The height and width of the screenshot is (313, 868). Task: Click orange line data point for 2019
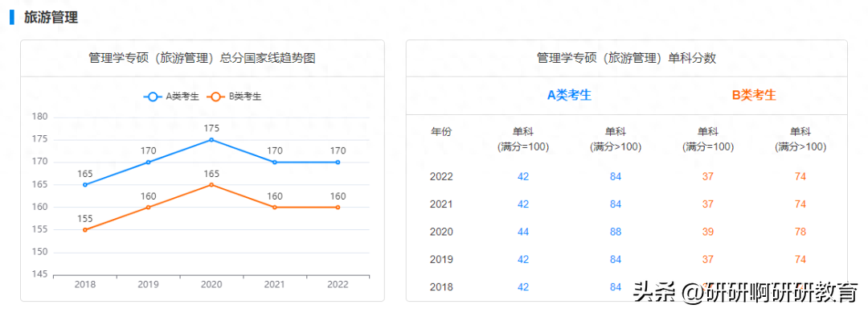pyautogui.click(x=149, y=207)
